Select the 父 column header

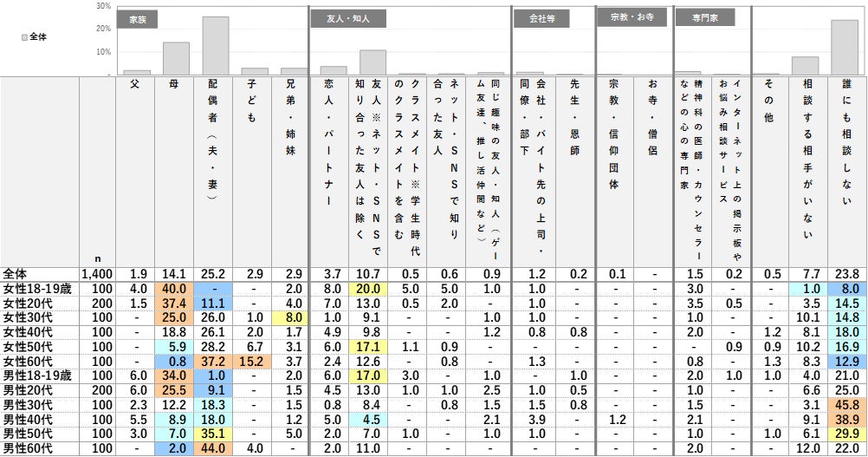click(x=135, y=172)
